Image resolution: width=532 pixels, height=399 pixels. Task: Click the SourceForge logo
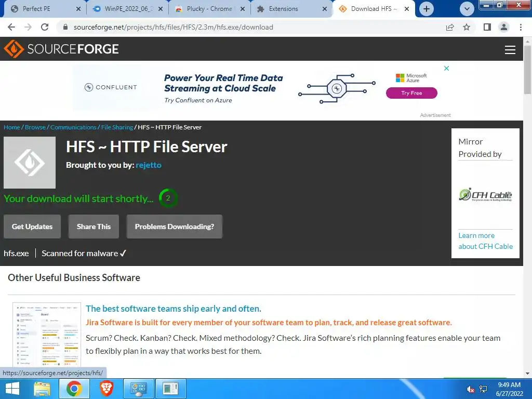click(61, 49)
